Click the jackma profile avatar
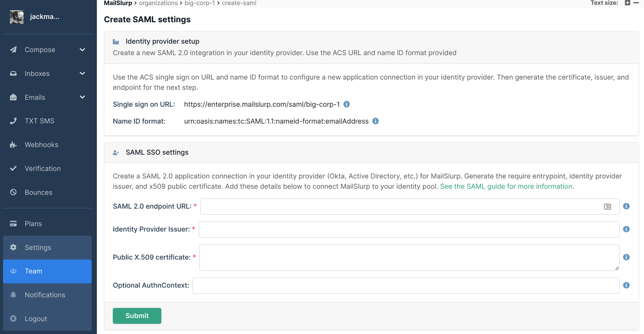Viewport: 644px width, 334px height. click(x=16, y=17)
